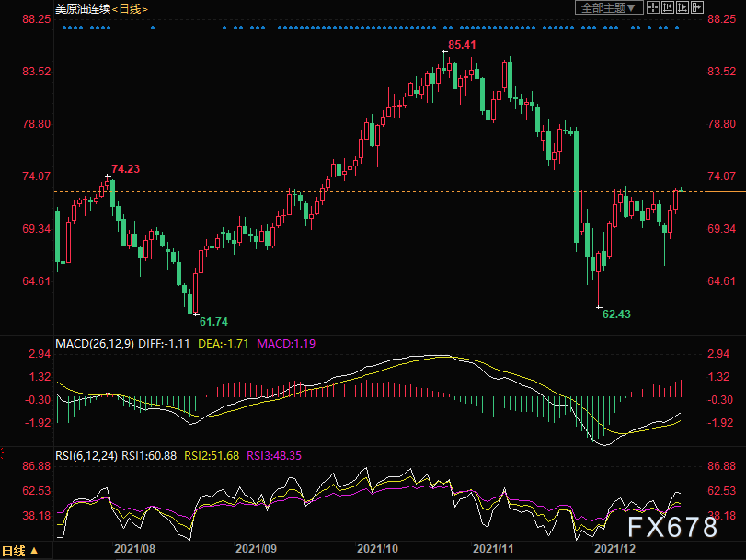The height and width of the screenshot is (560, 746).
Task: Click the lone blue dot in top marker row
Action: 153,28
